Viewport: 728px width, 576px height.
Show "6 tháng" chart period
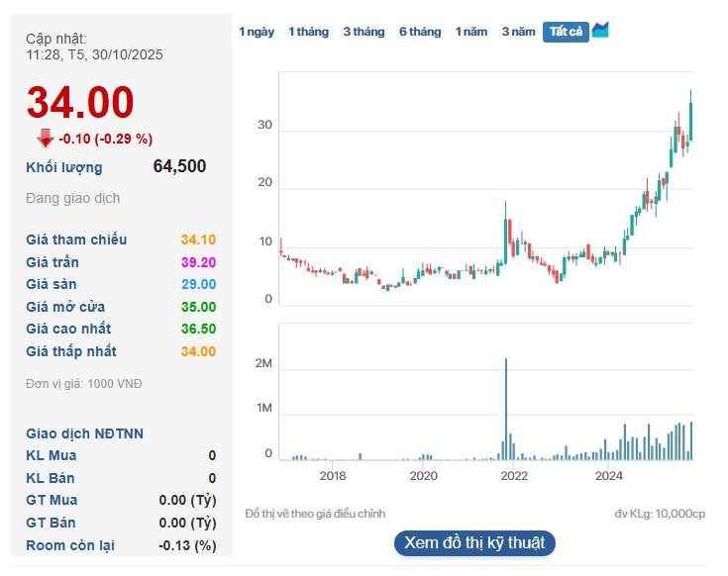pyautogui.click(x=420, y=32)
